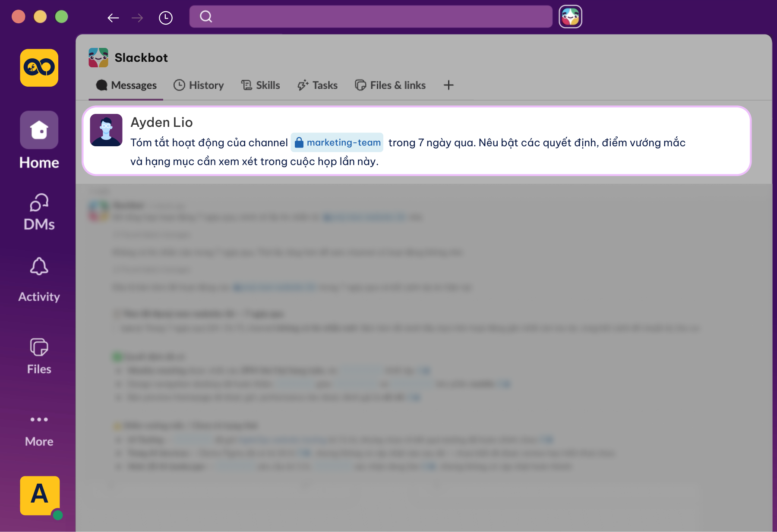Click the yellow macOS minimize button
This screenshot has width=777, height=532.
coord(40,17)
